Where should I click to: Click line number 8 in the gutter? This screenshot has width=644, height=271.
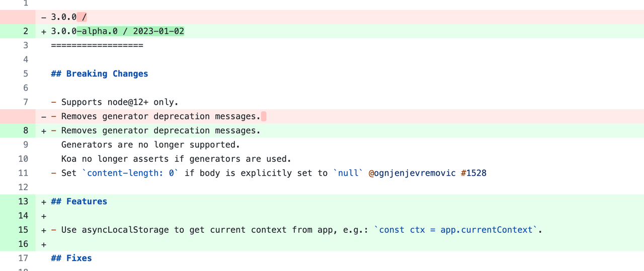pyautogui.click(x=26, y=130)
